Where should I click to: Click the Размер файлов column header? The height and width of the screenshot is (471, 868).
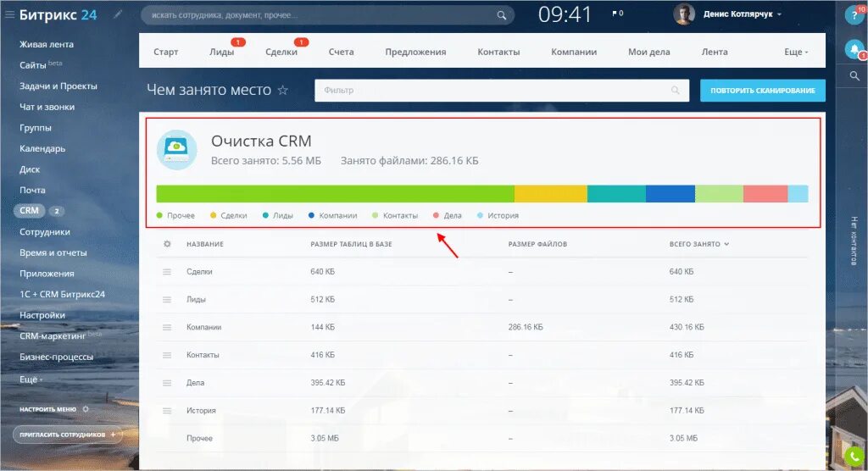[x=537, y=244]
